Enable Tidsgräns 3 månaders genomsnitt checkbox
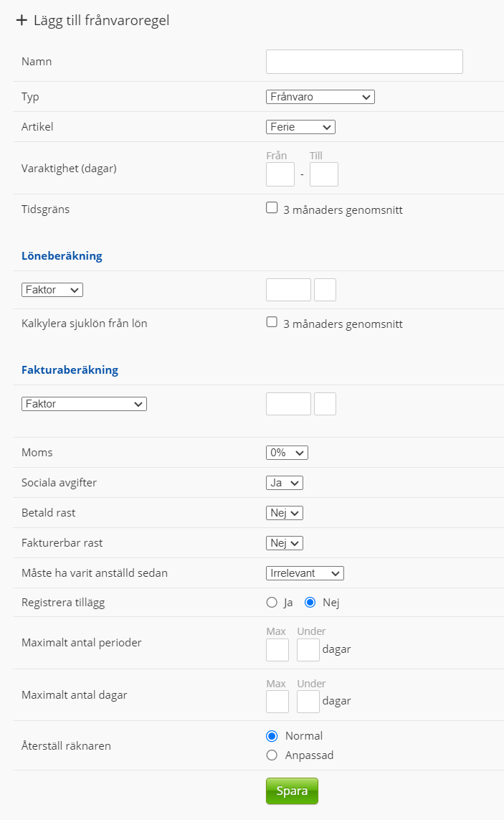The height and width of the screenshot is (820, 504). tap(272, 208)
